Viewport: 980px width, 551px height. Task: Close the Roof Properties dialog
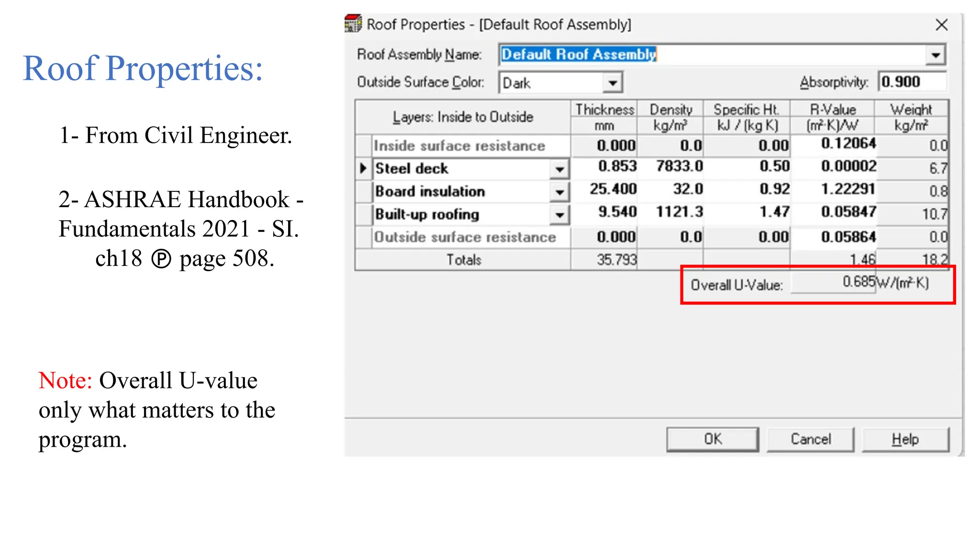pos(941,25)
